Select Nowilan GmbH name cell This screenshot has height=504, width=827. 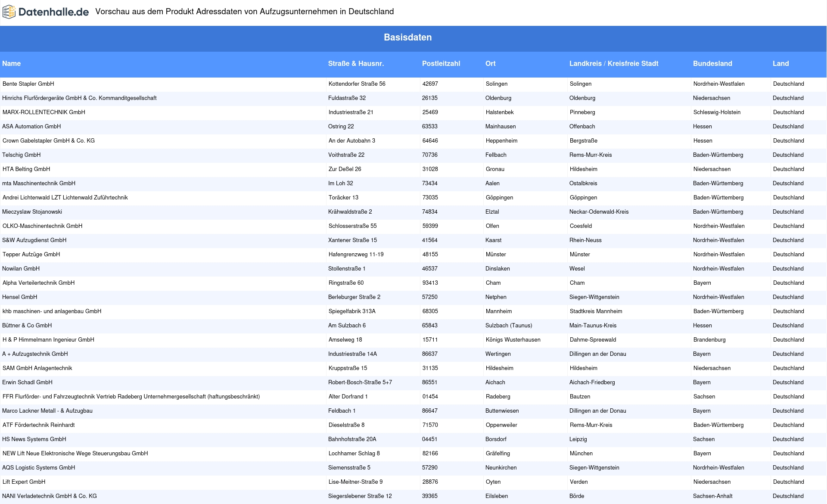21,269
